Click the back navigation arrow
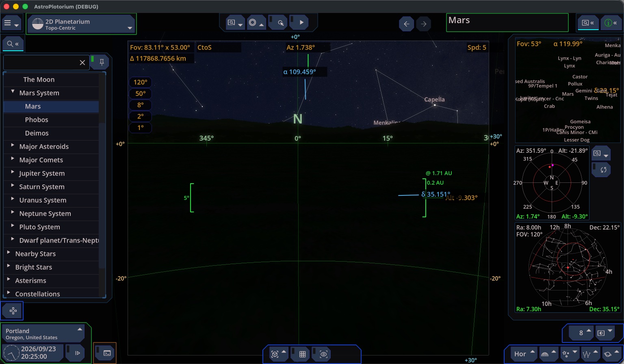The height and width of the screenshot is (364, 624). click(x=406, y=24)
